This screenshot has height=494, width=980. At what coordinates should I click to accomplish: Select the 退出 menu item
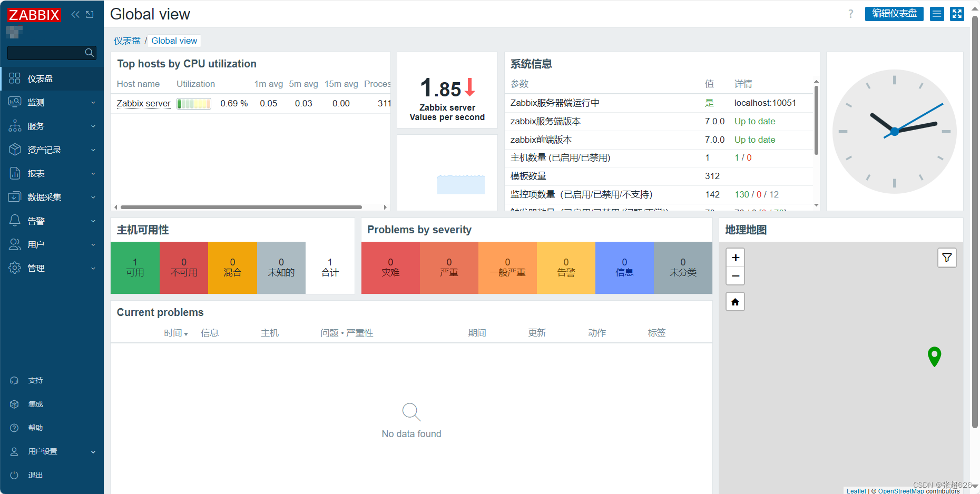pyautogui.click(x=52, y=475)
